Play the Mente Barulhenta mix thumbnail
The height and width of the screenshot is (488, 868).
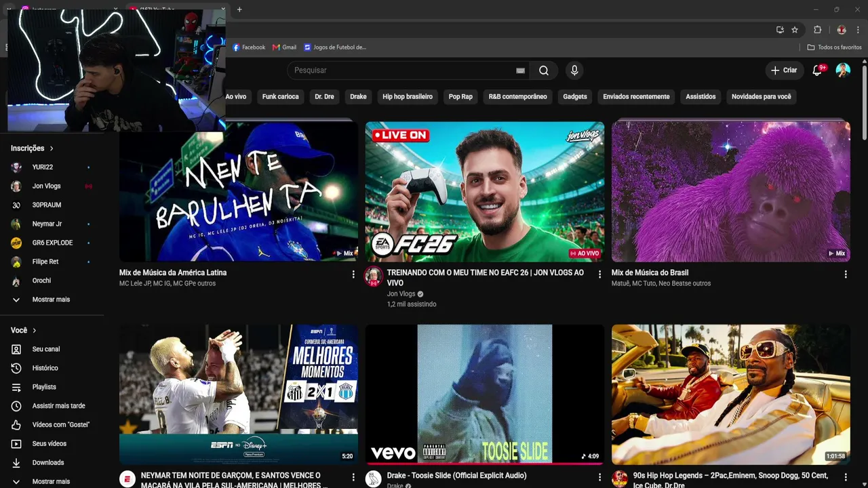click(x=239, y=192)
